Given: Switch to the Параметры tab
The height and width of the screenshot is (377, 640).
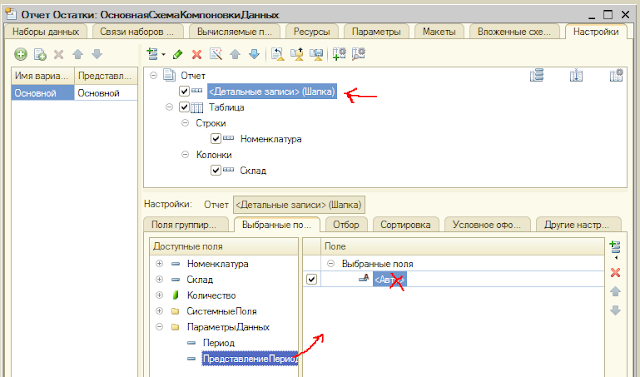Looking at the screenshot, I should 376,31.
